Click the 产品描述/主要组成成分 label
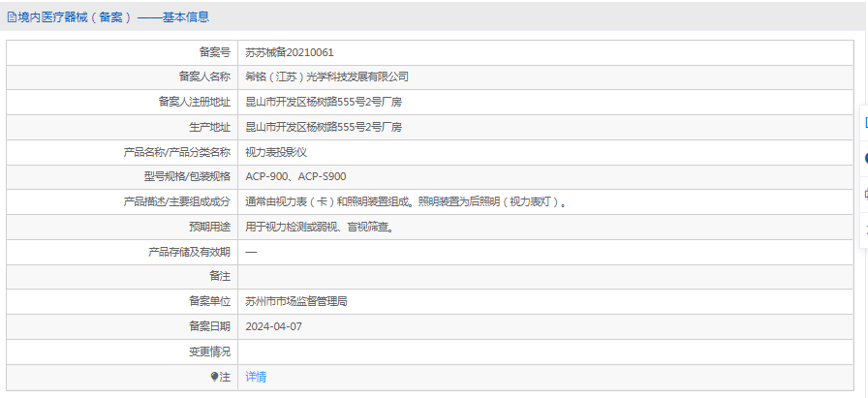 (x=176, y=202)
